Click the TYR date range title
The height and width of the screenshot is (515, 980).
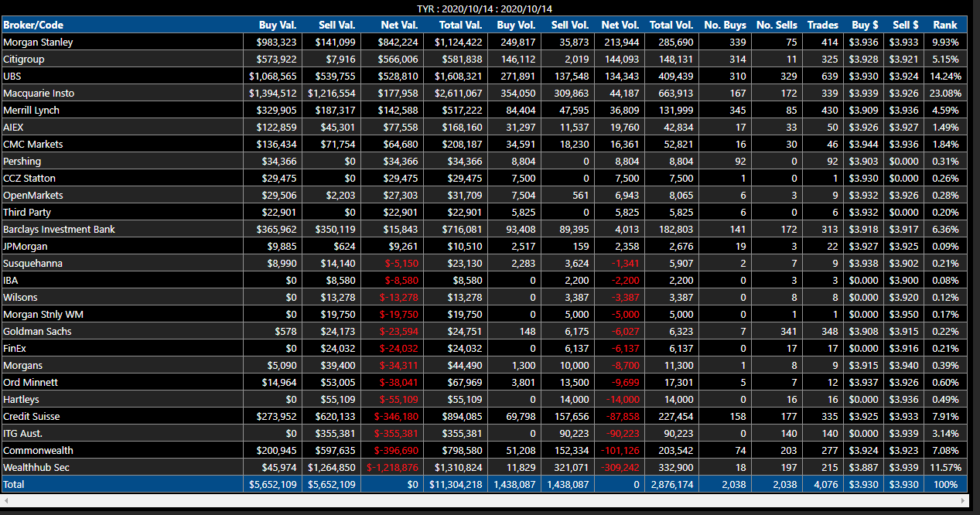point(483,9)
